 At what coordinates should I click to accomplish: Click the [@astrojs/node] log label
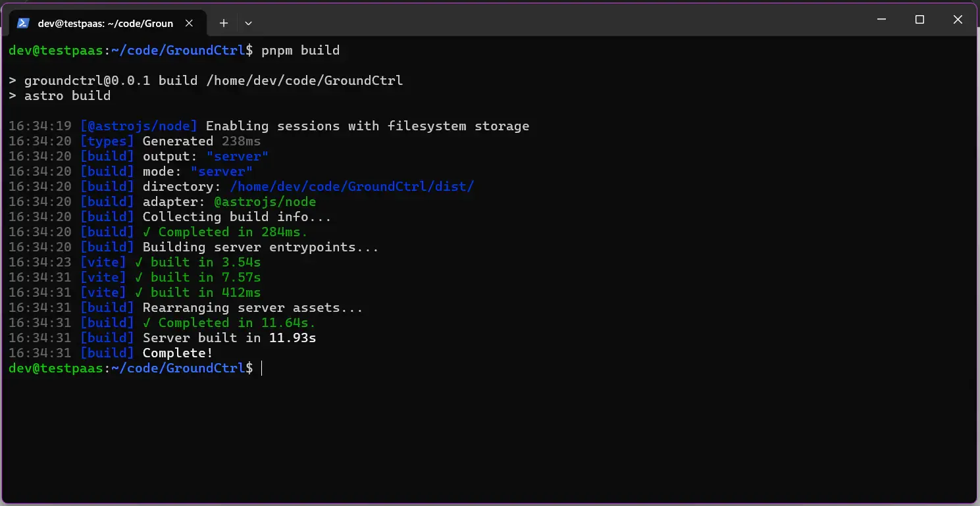coord(138,126)
